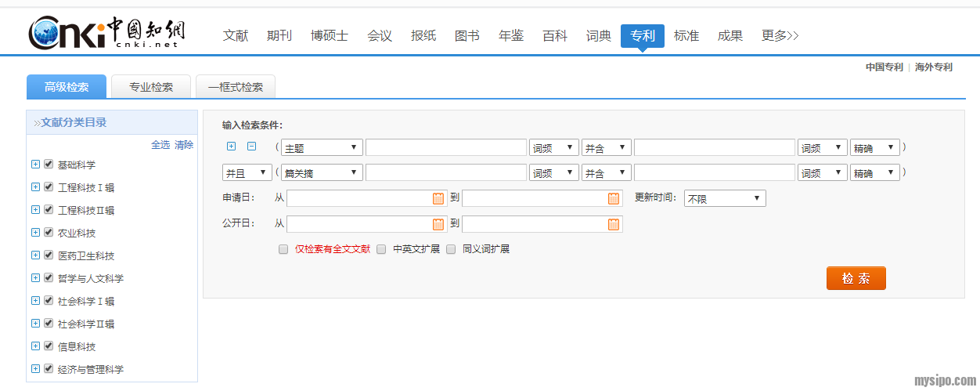Open the 更新时间 dropdown showing 不限
The image size is (980, 391).
click(x=724, y=199)
